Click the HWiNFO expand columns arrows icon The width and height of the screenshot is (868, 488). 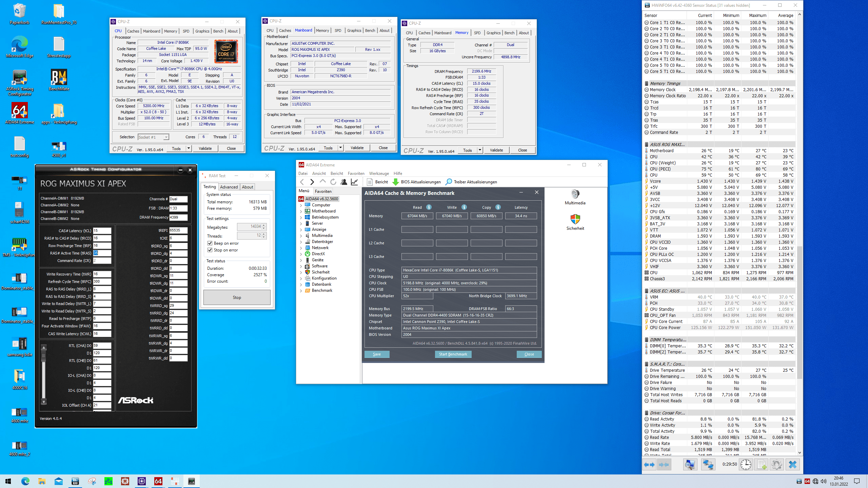[649, 464]
